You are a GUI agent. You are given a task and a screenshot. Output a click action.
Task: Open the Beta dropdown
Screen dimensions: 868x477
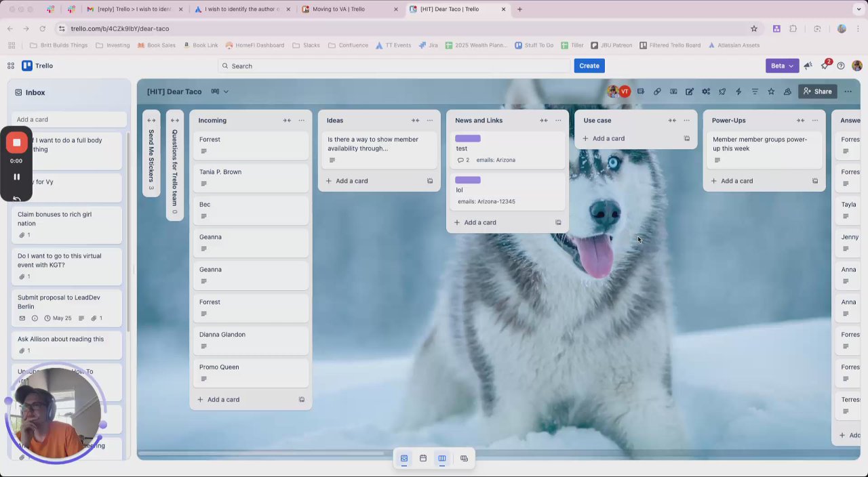point(782,66)
